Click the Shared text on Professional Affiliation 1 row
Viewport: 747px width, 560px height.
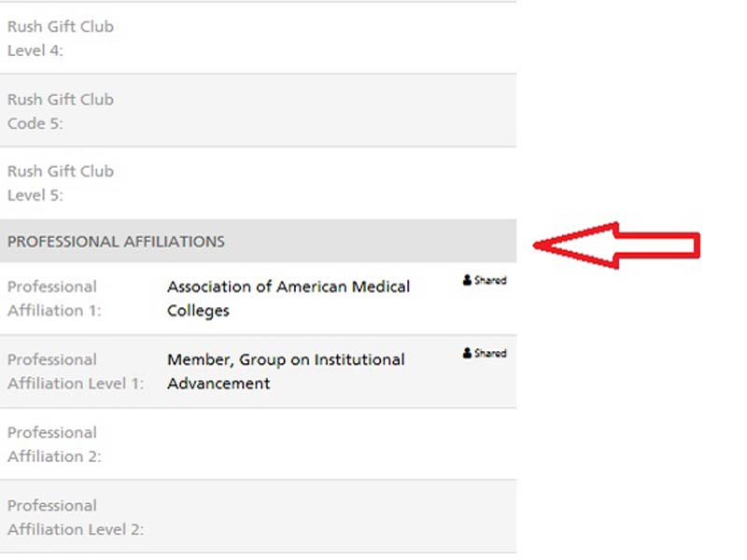[x=490, y=280]
